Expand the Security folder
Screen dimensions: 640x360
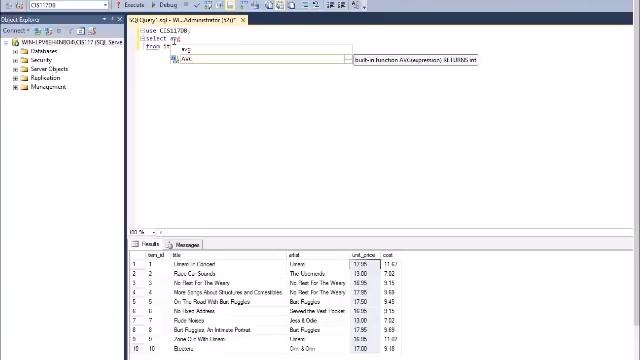pyautogui.click(x=16, y=60)
